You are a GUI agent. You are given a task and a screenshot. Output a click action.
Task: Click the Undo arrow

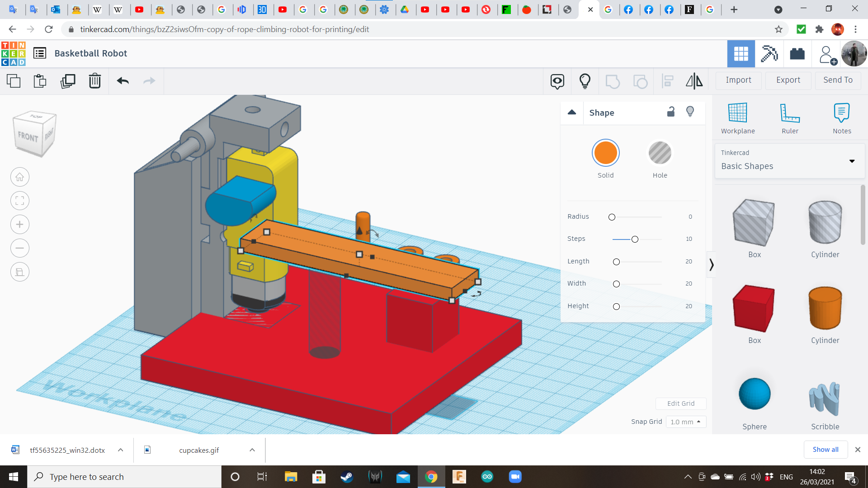click(x=123, y=81)
